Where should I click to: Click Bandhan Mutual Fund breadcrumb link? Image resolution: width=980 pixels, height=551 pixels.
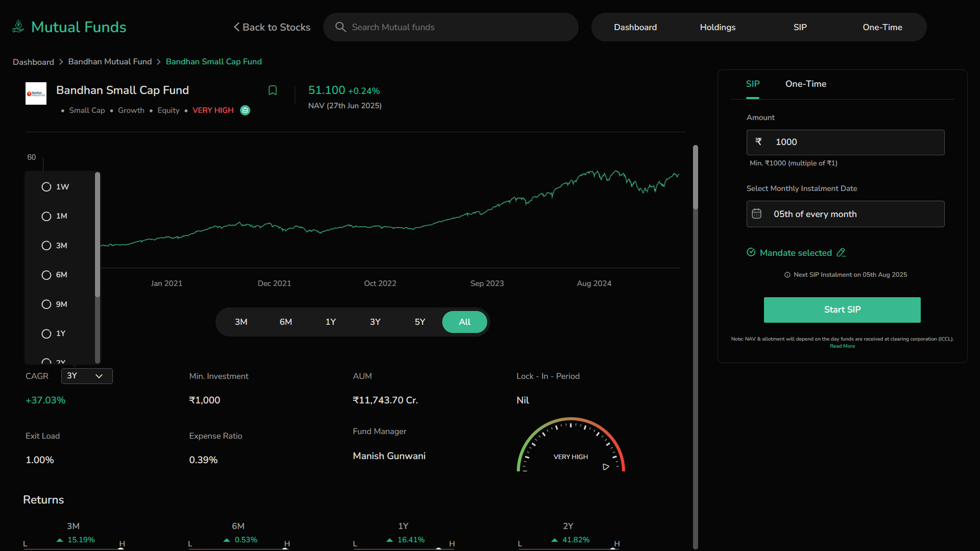point(110,61)
